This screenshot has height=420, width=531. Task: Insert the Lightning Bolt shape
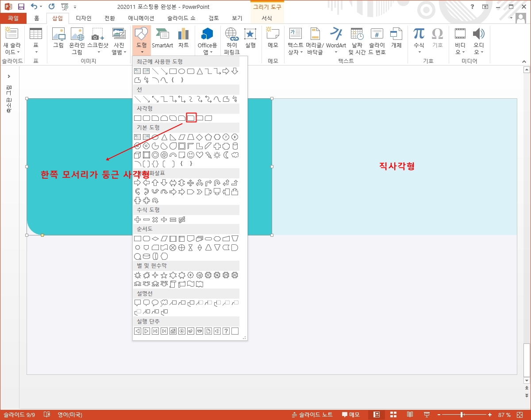coord(208,155)
